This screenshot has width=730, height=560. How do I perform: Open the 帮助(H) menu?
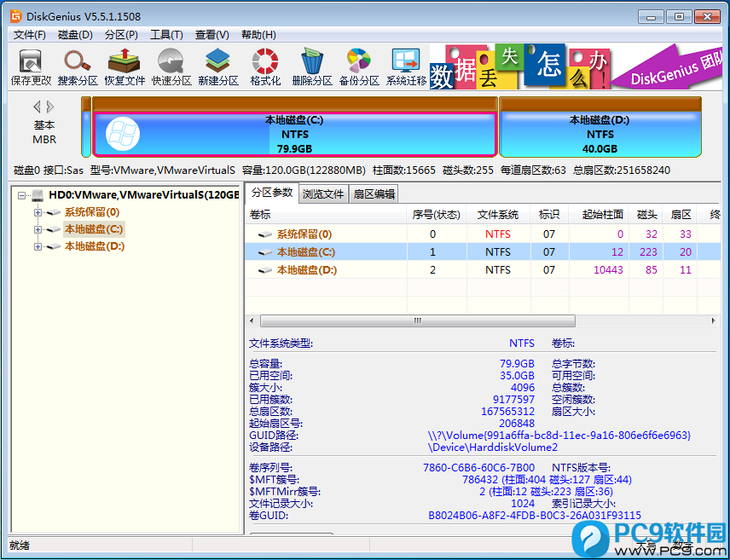tap(258, 35)
